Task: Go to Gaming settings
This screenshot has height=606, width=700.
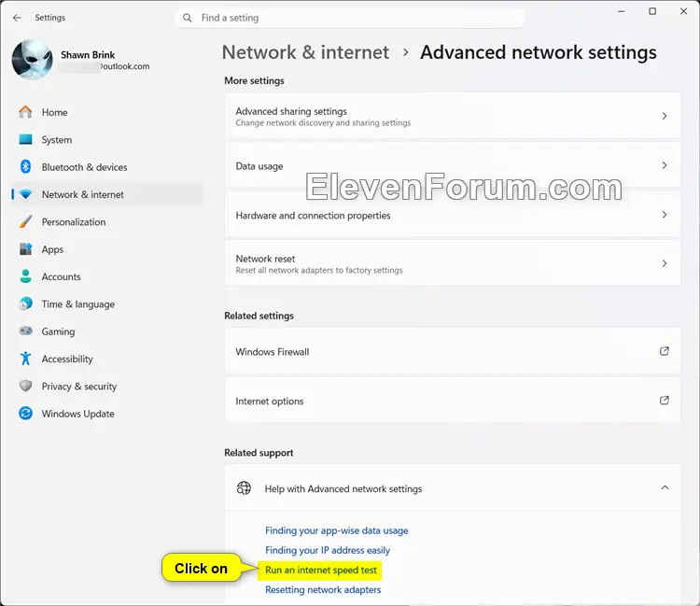Action: [107, 331]
